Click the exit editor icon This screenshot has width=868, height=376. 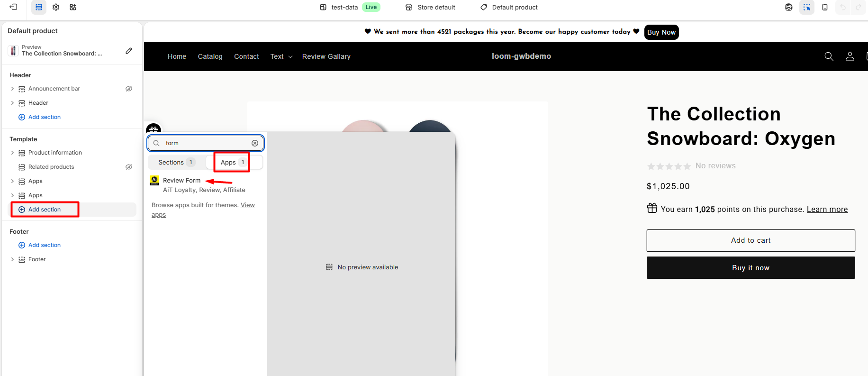[13, 7]
